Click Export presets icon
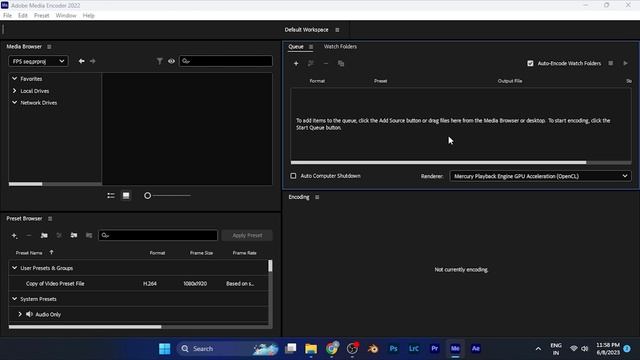This screenshot has width=640, height=360. (89, 236)
